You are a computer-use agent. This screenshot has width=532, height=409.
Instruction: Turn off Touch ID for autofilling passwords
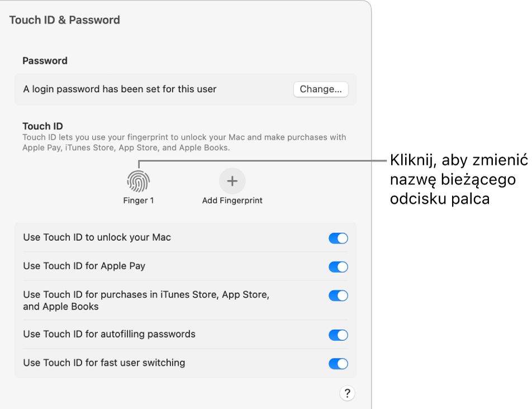pos(338,335)
